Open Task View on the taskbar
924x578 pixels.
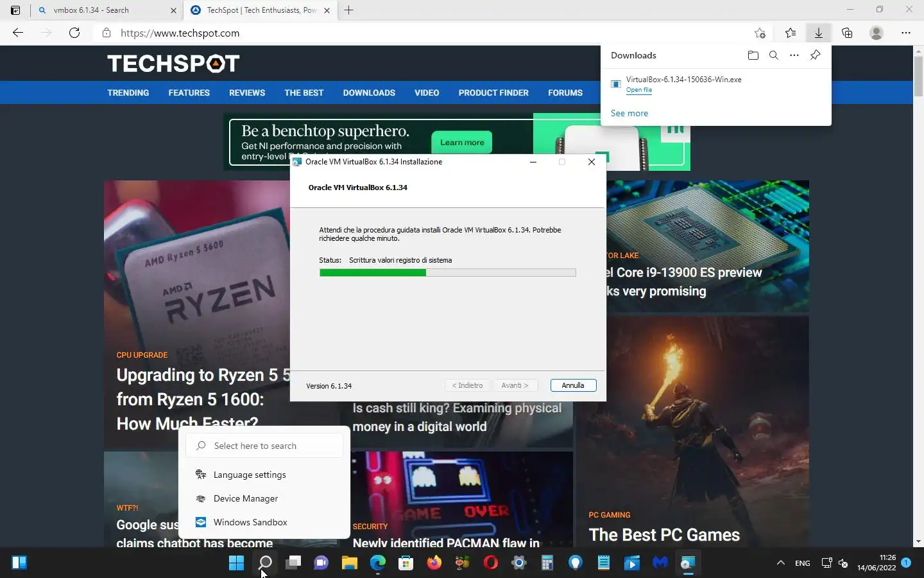[293, 563]
